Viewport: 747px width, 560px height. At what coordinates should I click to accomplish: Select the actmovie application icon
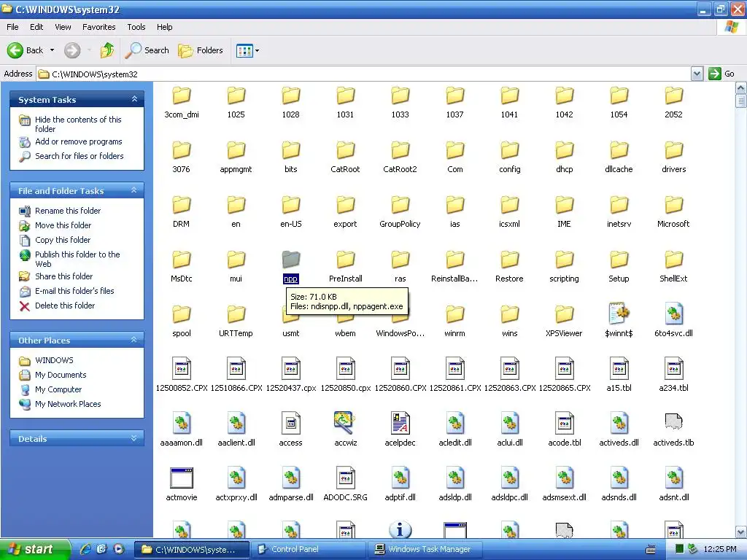point(182,478)
